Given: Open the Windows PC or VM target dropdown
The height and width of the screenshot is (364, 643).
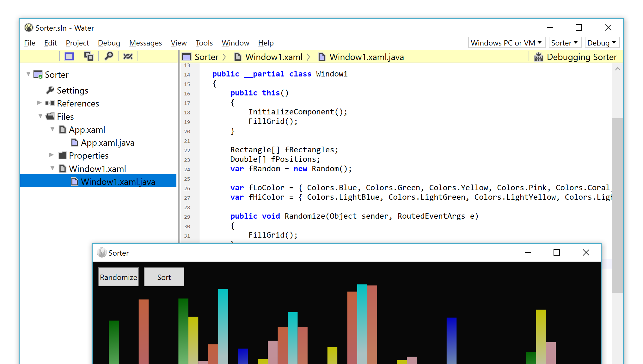Looking at the screenshot, I should tap(506, 42).
